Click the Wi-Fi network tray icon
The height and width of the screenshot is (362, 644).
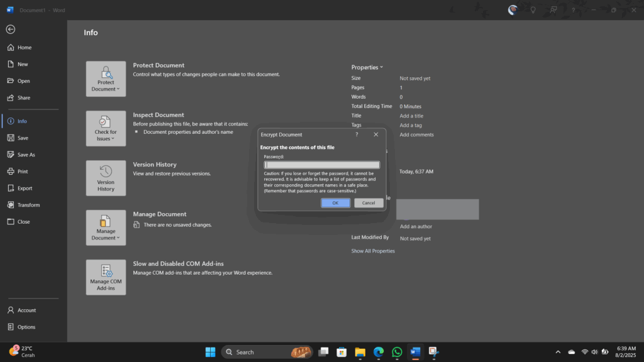tap(585, 352)
